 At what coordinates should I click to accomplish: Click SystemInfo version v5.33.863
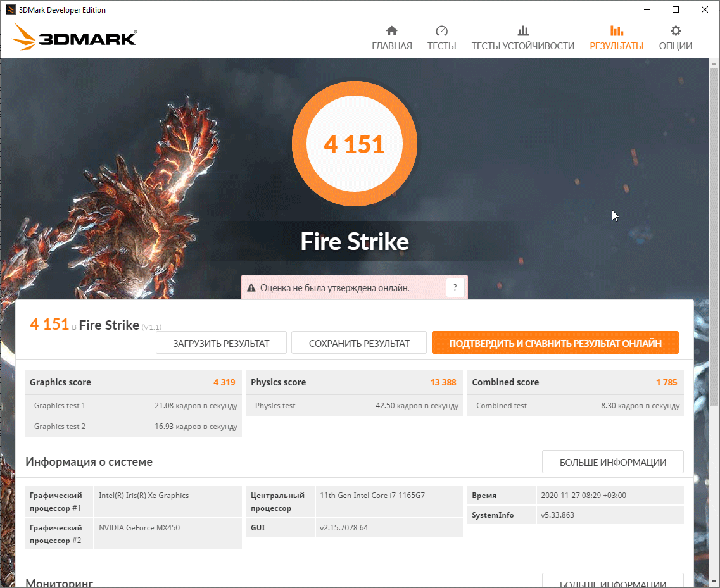pos(557,515)
